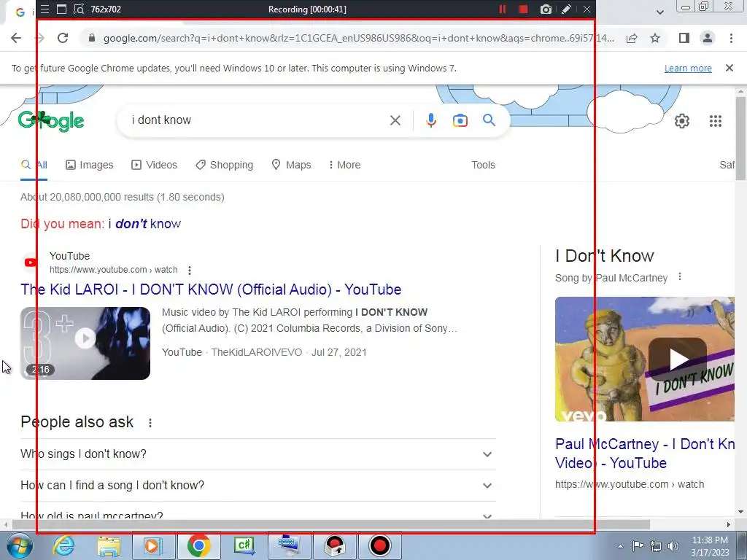Viewport: 747px width, 560px height.
Task: Open the Chrome three-dot menu
Action: click(x=731, y=38)
